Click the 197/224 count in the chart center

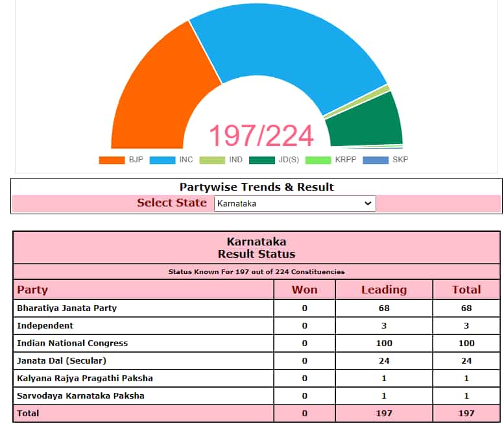click(261, 136)
